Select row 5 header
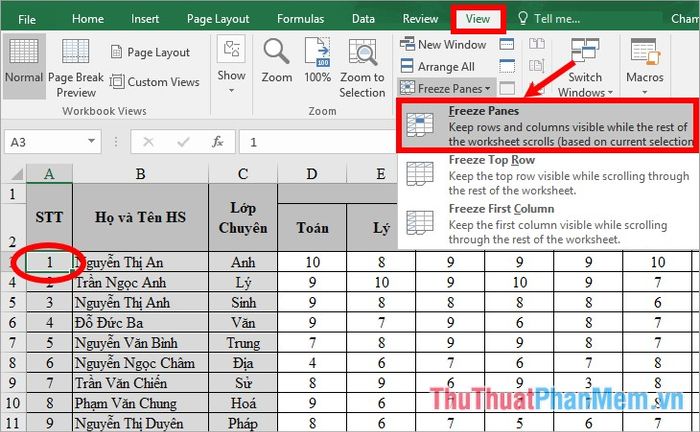The height and width of the screenshot is (432, 700). 12,303
